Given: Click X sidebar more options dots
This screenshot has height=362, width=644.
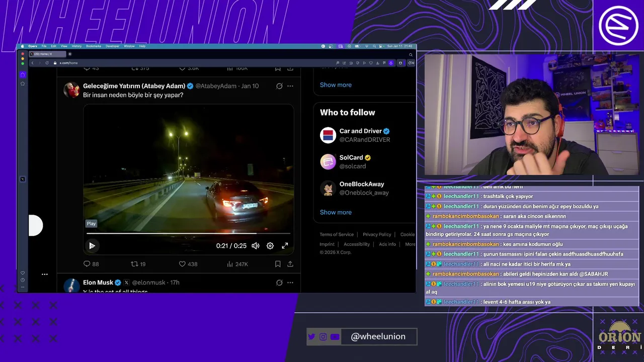Looking at the screenshot, I should (x=45, y=274).
